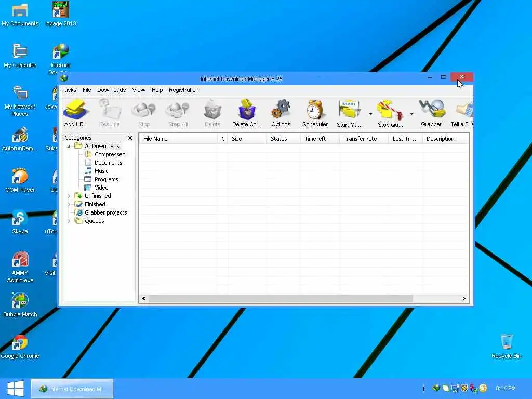The height and width of the screenshot is (399, 532).
Task: Sort by Transfer rate column header
Action: pyautogui.click(x=364, y=139)
